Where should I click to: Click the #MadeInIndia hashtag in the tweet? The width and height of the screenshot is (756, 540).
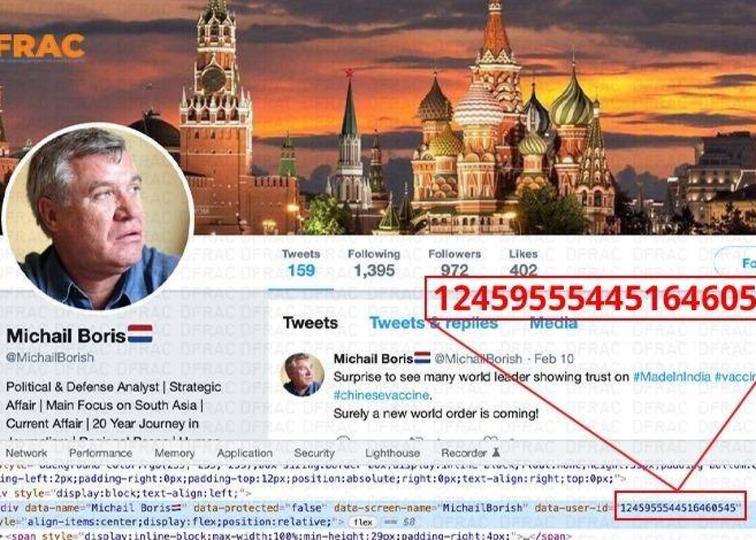[x=672, y=377]
